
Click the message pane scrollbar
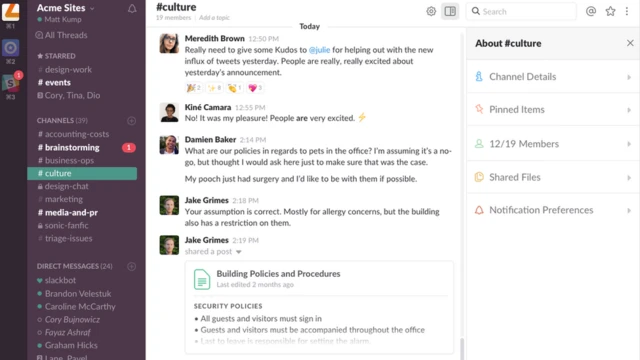pos(462,348)
